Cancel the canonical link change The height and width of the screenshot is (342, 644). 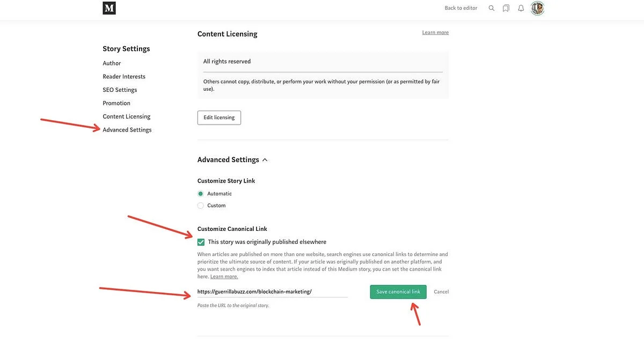click(x=442, y=291)
